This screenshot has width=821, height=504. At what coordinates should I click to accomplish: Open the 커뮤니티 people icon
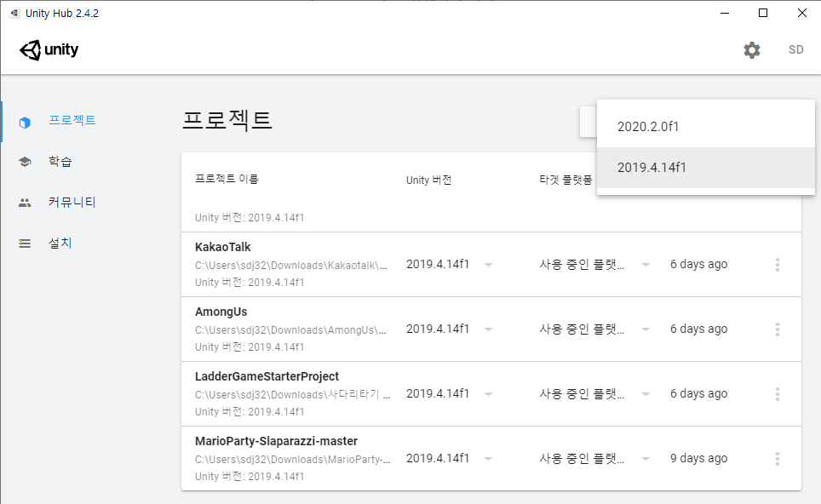pos(25,203)
